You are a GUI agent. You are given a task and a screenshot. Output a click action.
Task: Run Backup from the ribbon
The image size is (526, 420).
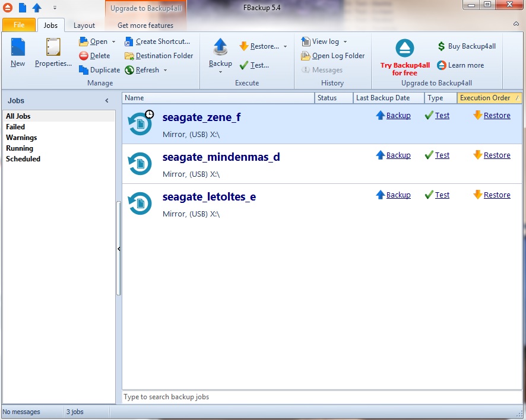220,52
